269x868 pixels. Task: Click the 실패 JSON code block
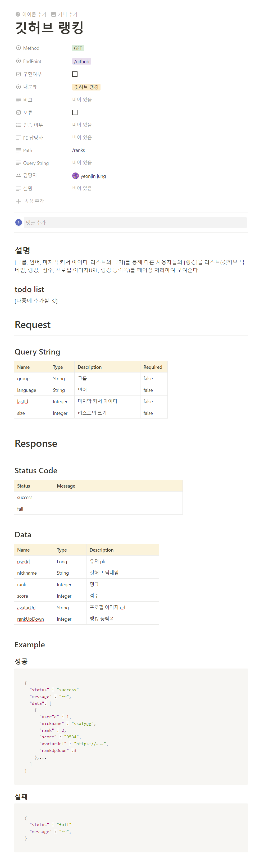click(x=131, y=828)
